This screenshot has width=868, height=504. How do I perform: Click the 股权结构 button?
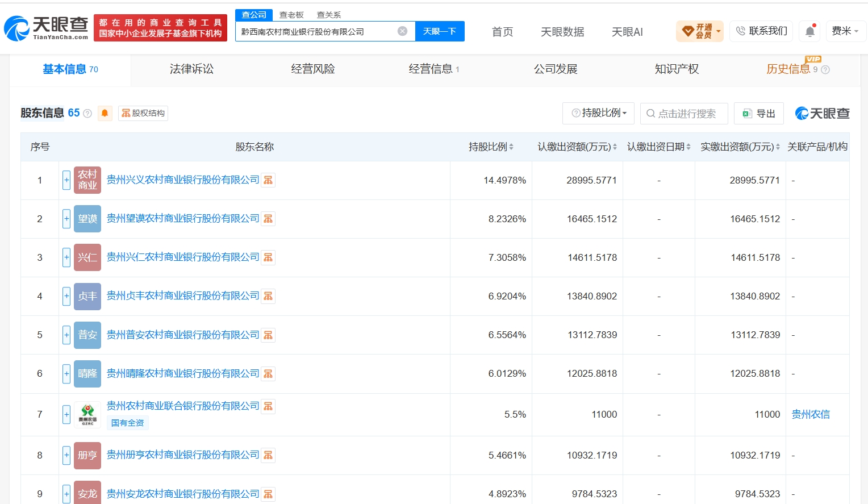pos(143,113)
